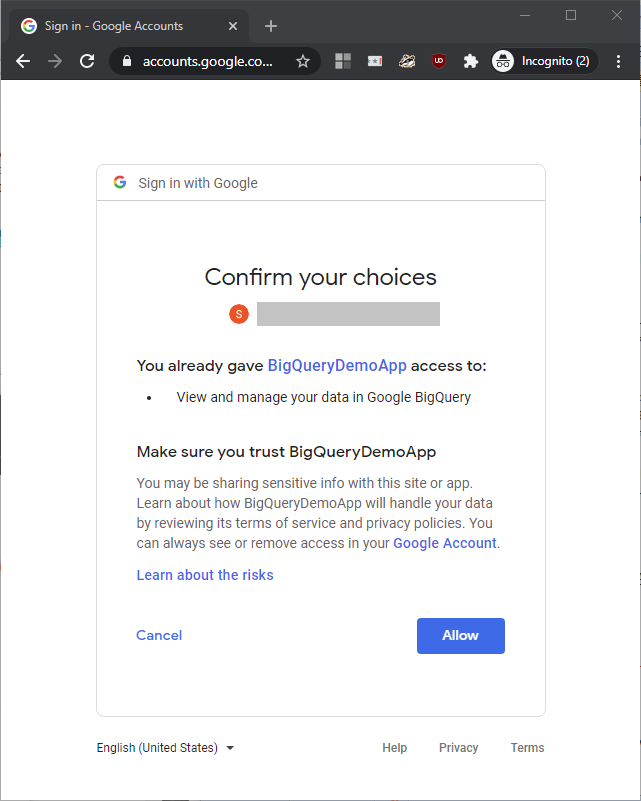
Task: Open the Help footer link
Action: pyautogui.click(x=394, y=748)
